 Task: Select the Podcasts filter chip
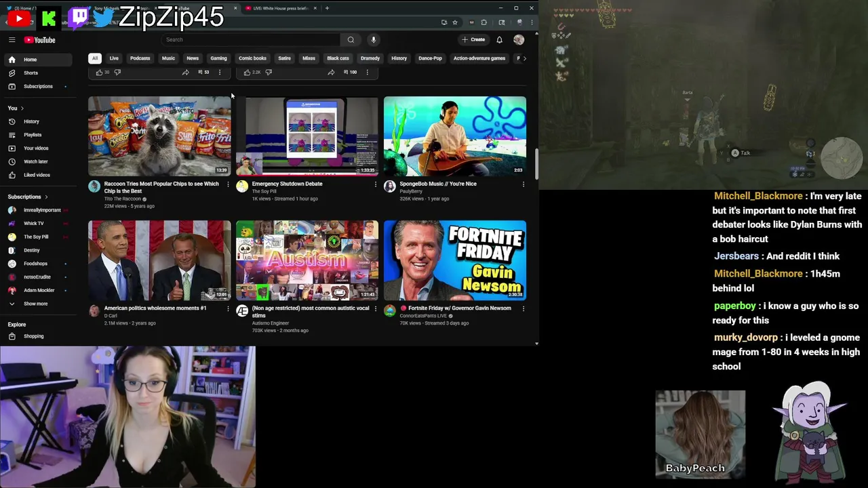(x=140, y=58)
